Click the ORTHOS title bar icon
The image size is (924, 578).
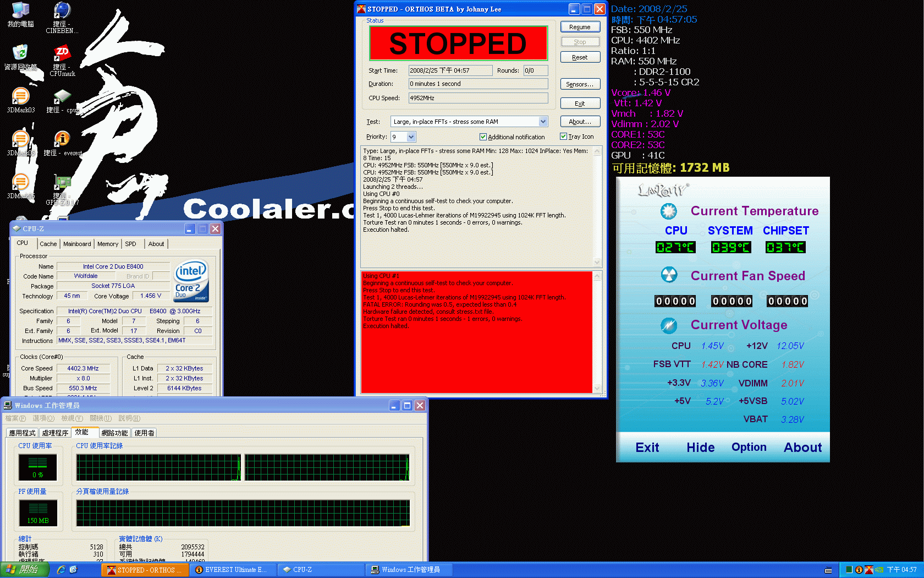point(361,9)
